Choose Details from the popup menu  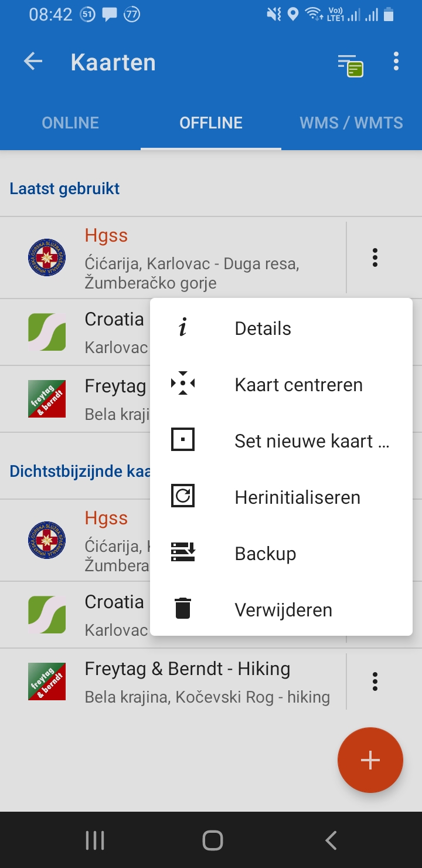pos(263,328)
